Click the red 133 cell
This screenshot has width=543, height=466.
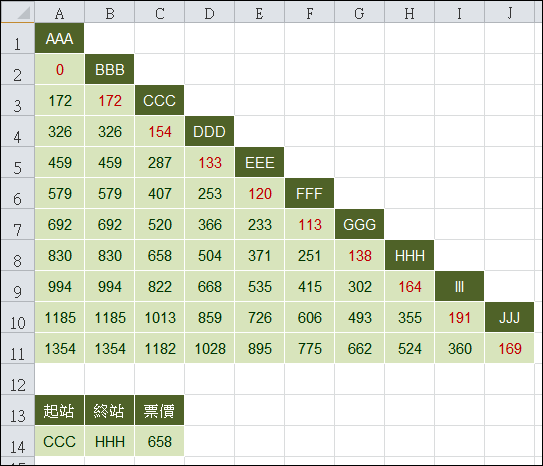click(x=210, y=162)
